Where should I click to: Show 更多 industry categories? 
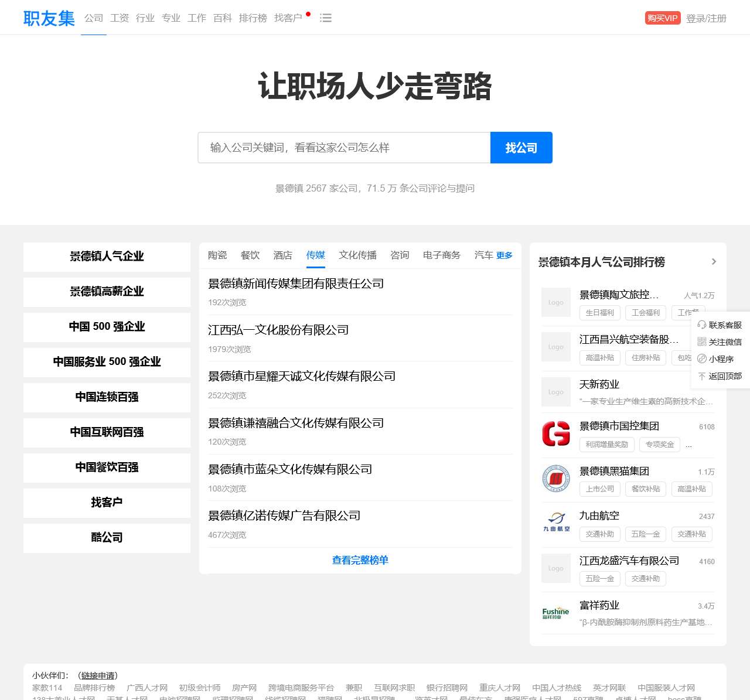[x=504, y=255]
